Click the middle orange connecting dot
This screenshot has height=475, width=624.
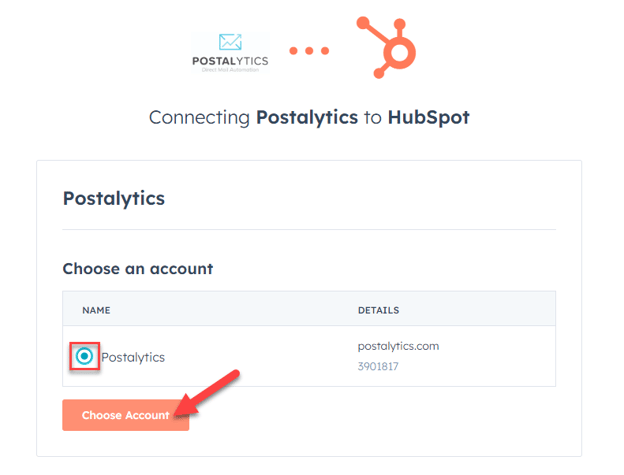pyautogui.click(x=309, y=51)
